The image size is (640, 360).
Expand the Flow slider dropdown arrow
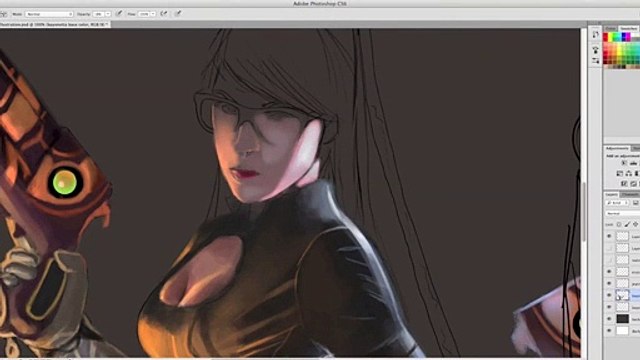(x=153, y=14)
